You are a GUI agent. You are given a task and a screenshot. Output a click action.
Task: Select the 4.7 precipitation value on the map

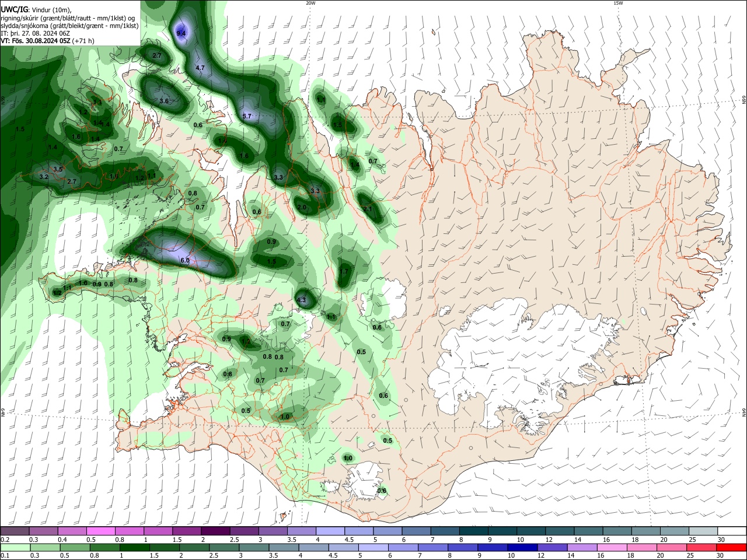tap(200, 68)
